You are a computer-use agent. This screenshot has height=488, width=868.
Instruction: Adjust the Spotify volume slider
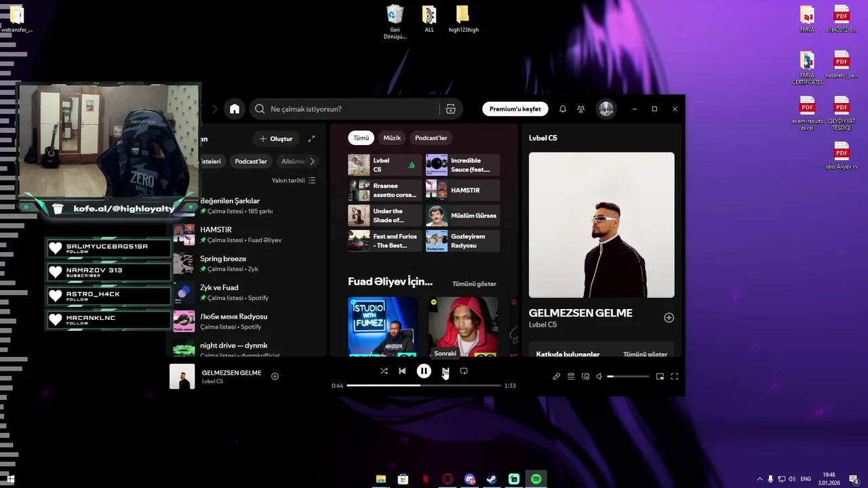[628, 376]
